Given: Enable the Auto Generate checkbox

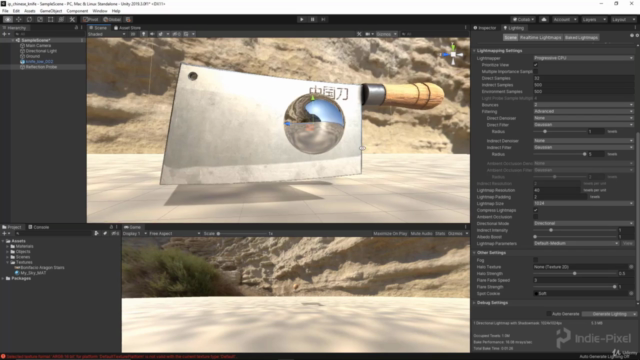Looking at the screenshot, I should tap(549, 314).
